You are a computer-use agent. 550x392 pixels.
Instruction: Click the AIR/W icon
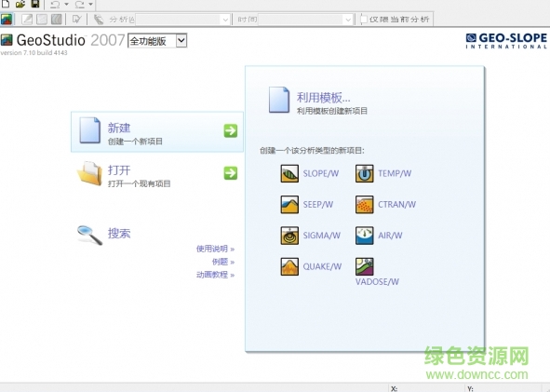[365, 236]
